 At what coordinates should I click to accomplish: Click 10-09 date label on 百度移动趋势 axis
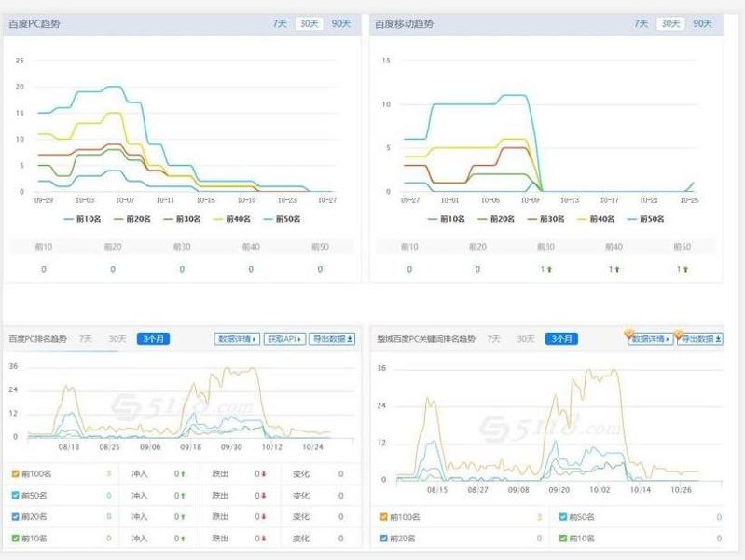[x=530, y=200]
